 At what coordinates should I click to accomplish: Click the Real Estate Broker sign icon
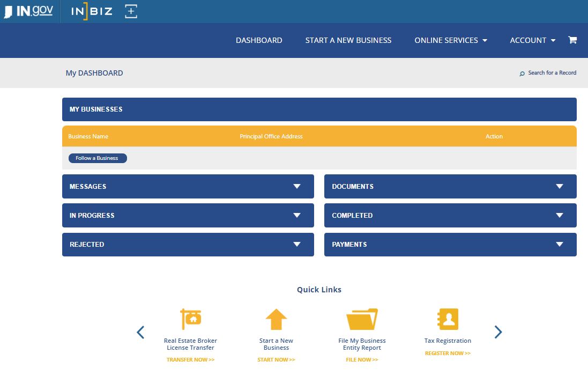point(190,319)
